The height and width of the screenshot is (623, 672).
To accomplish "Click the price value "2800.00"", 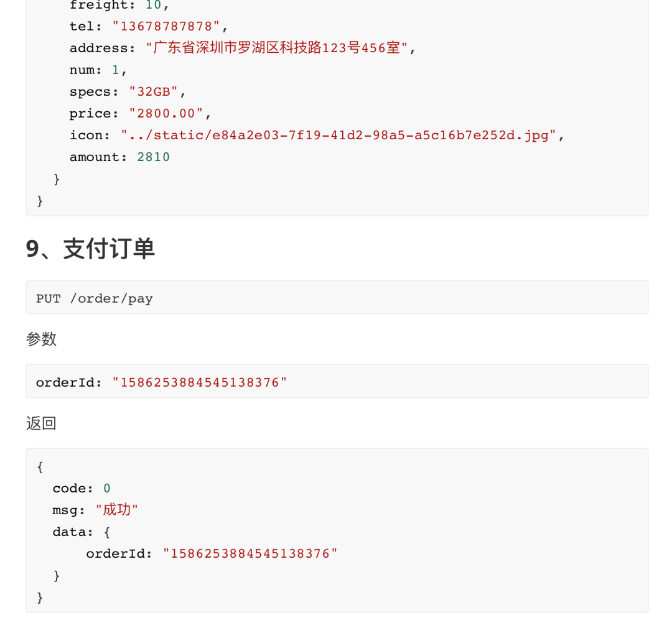I will pyautogui.click(x=166, y=113).
